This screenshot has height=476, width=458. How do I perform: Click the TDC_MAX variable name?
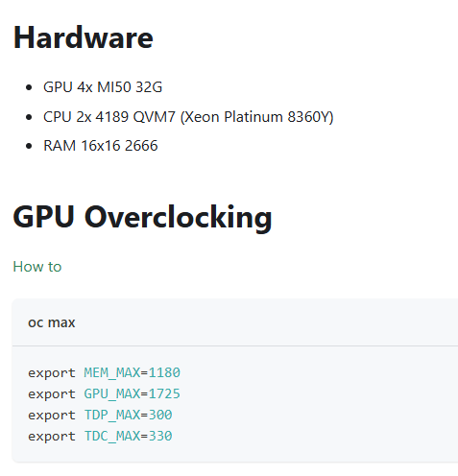[x=112, y=436]
